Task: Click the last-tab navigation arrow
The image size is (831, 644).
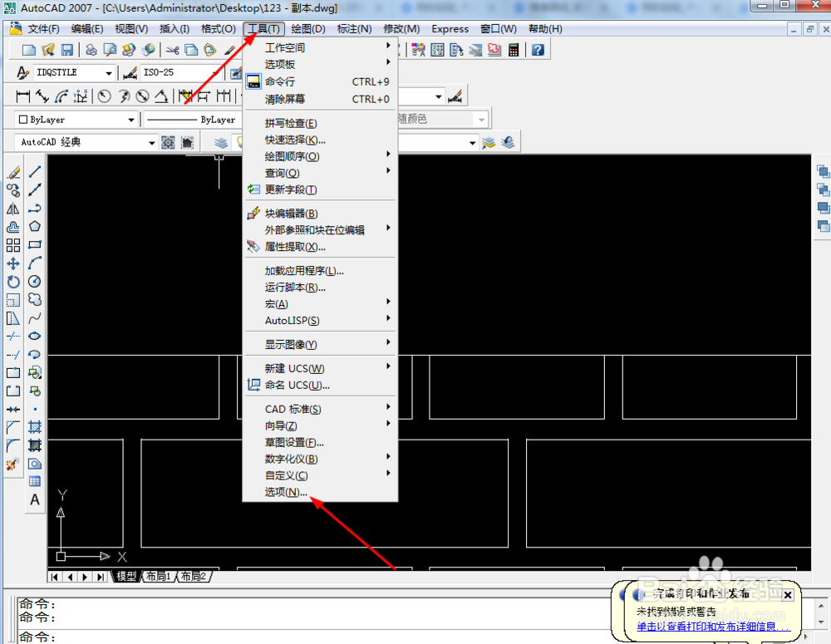Action: click(x=101, y=577)
